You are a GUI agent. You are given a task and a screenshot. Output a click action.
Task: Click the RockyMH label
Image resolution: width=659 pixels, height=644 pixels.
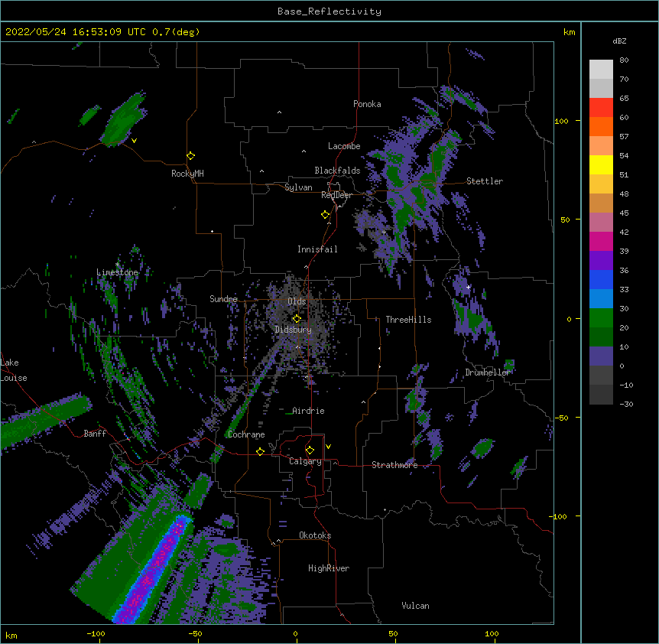coord(187,174)
